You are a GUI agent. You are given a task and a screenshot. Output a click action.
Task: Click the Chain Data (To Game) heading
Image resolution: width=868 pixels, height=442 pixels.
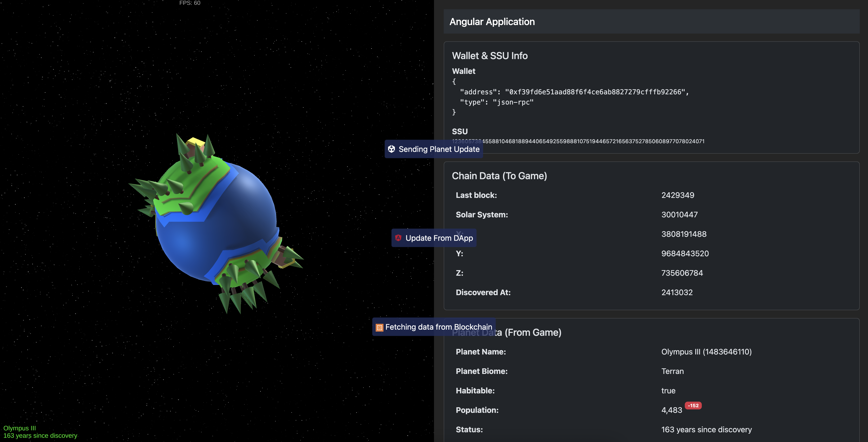coord(499,176)
